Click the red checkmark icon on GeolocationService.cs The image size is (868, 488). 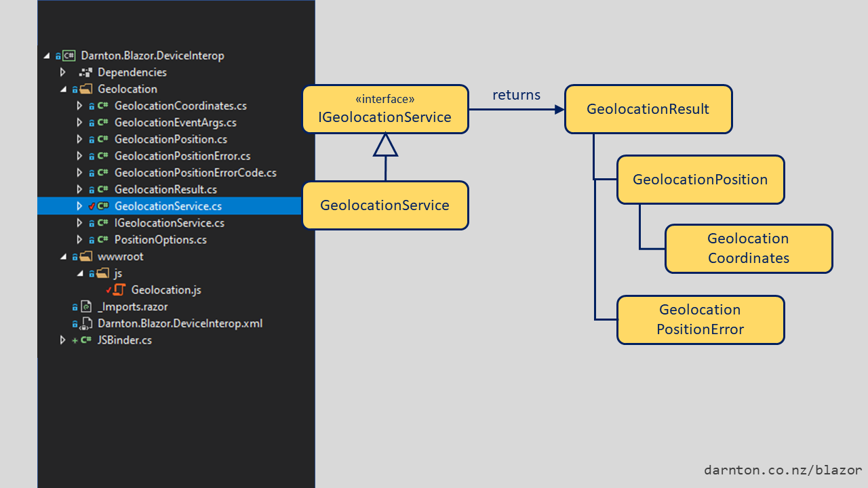pyautogui.click(x=92, y=206)
